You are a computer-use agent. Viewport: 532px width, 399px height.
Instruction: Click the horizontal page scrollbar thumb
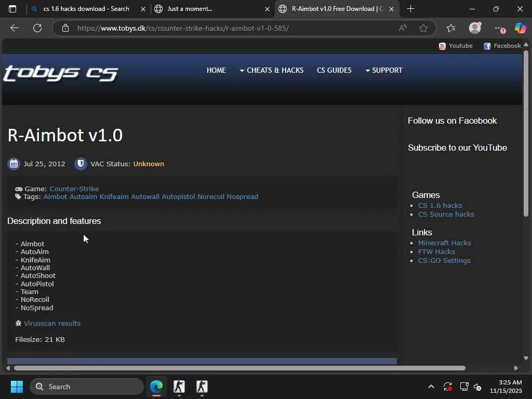click(240, 368)
